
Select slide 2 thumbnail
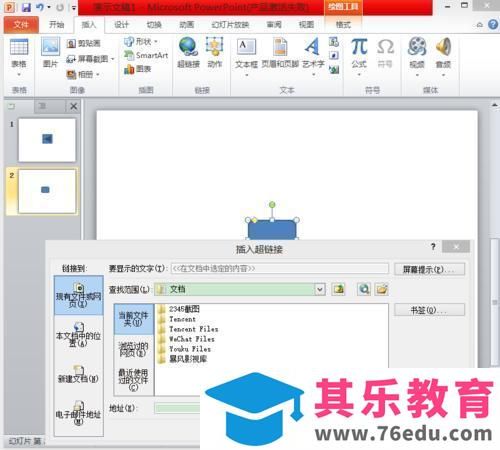(x=47, y=191)
